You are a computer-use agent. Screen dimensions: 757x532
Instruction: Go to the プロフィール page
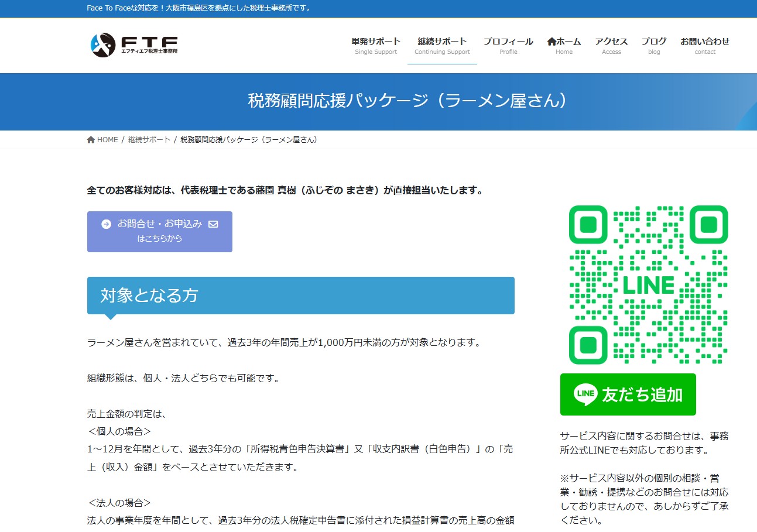coord(508,46)
